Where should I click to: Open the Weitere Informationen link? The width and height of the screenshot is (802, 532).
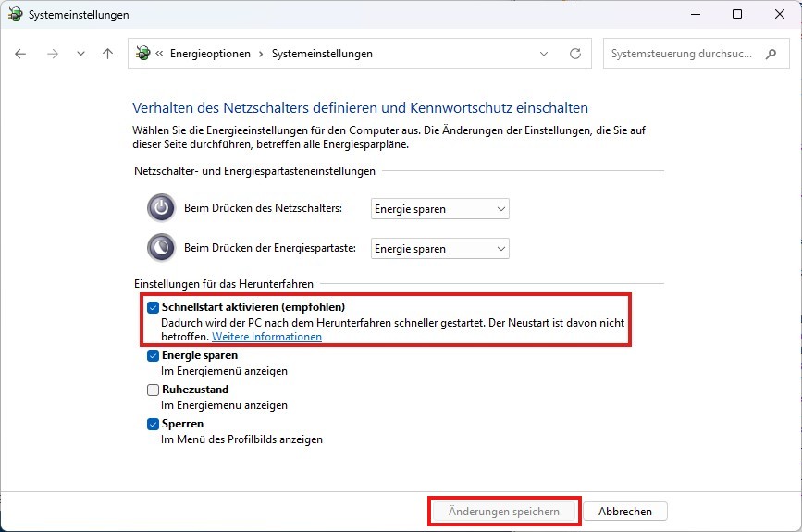267,337
